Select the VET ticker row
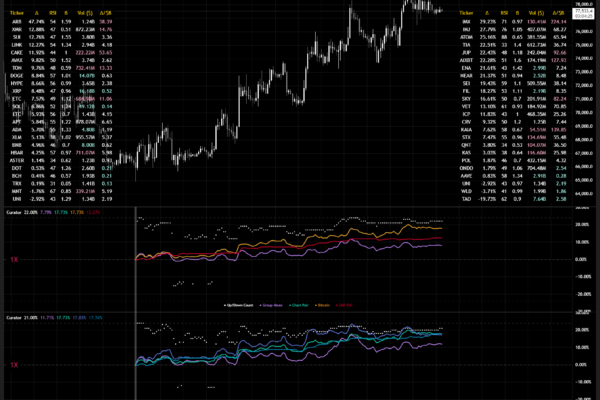 [x=513, y=106]
